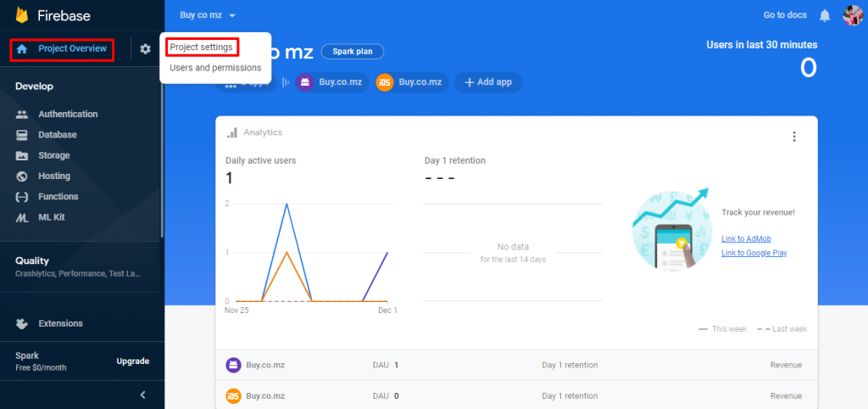This screenshot has width=868, height=409.
Task: Click Android icon in DAU 1 row
Action: click(x=234, y=365)
